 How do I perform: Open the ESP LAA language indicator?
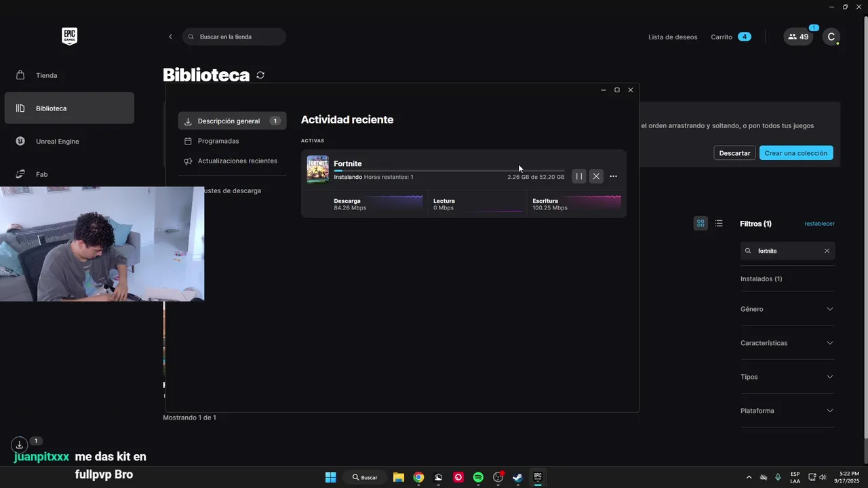coord(795,477)
